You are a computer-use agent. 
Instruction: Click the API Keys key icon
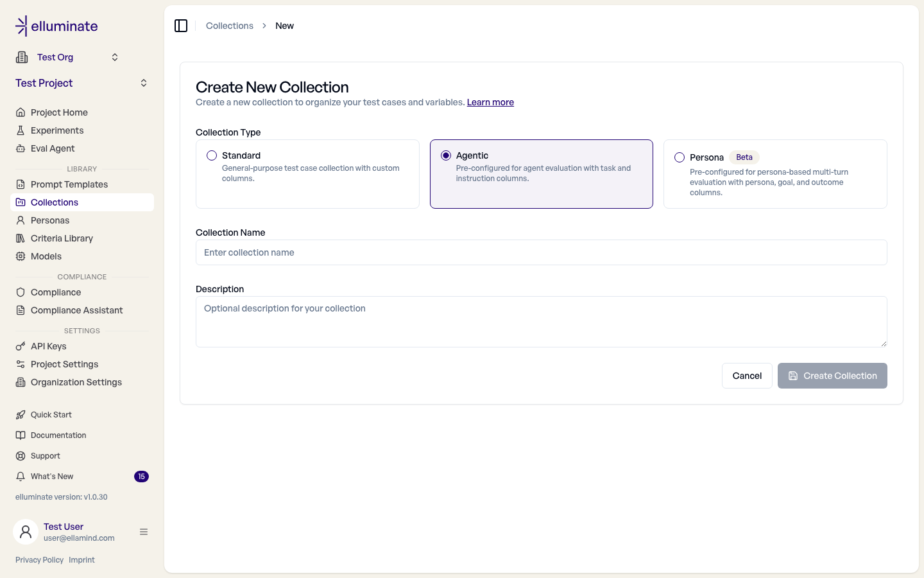coord(21,346)
